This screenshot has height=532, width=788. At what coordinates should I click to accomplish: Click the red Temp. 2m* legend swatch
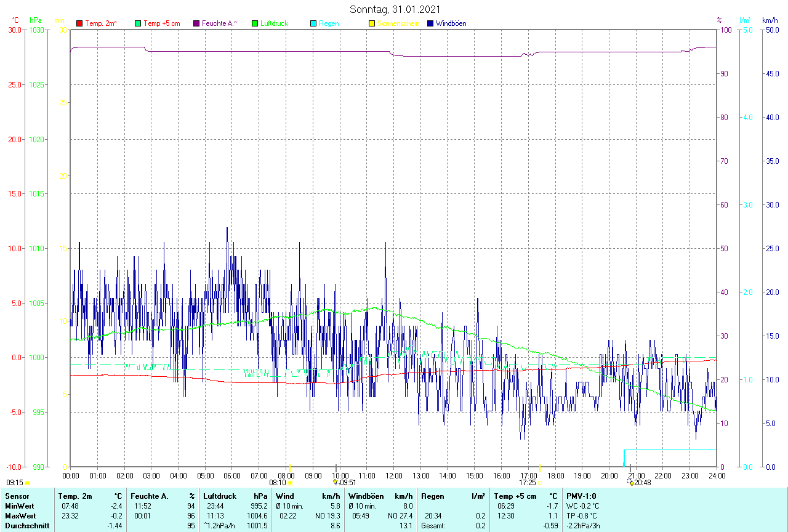click(x=79, y=24)
